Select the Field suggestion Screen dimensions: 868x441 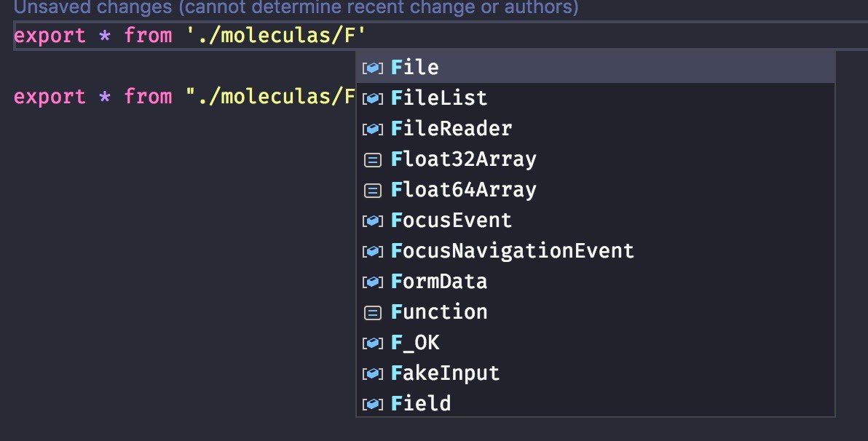[595, 403]
